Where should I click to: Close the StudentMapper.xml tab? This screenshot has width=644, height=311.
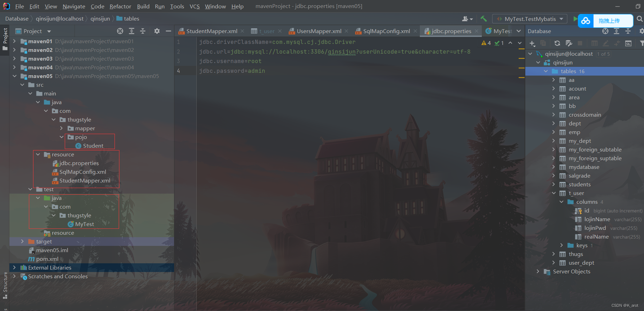[x=242, y=31]
